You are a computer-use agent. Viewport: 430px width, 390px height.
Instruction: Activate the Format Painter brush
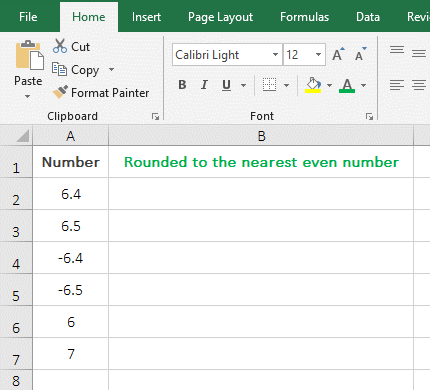(60, 92)
